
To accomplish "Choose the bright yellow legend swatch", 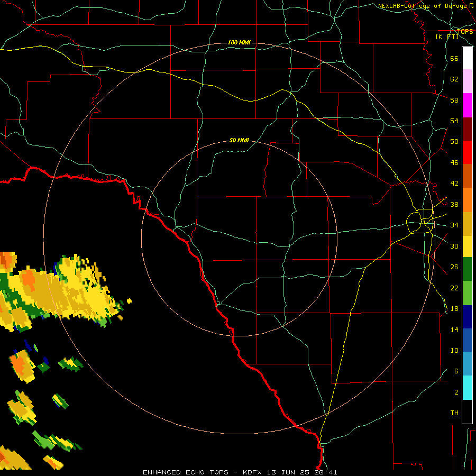I will pos(467,246).
